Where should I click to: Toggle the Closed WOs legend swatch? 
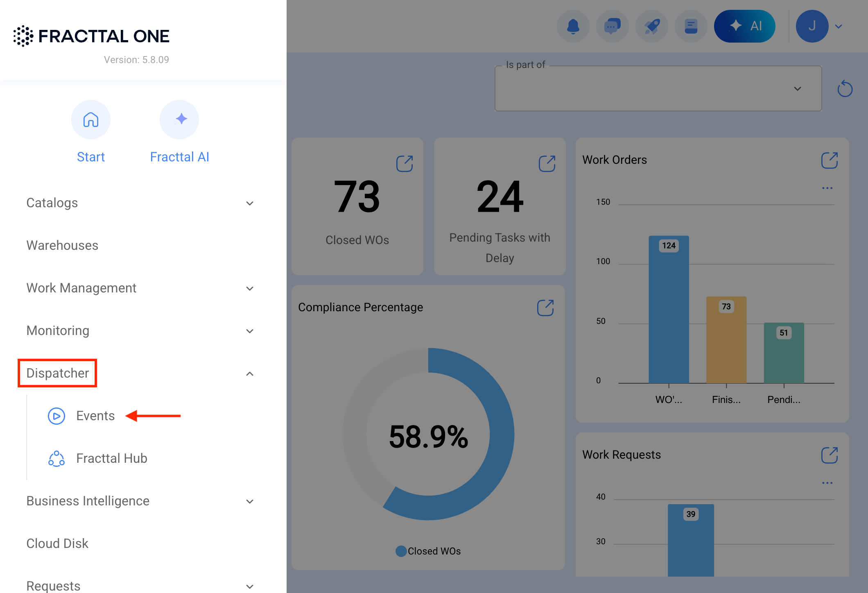point(401,551)
